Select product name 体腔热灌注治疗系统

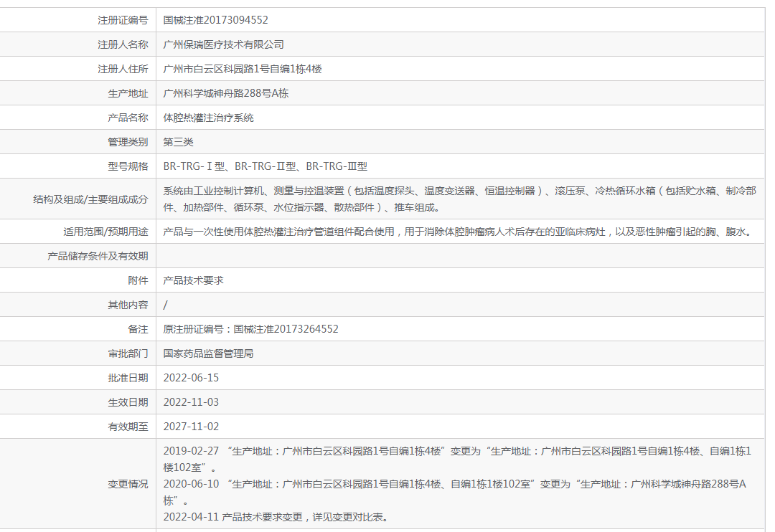[x=209, y=118]
